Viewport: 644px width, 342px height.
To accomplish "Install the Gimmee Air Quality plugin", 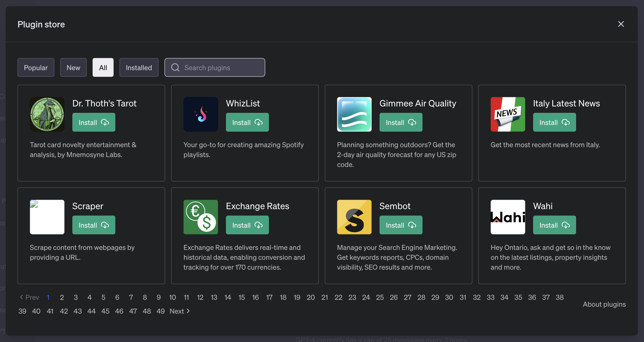I will tap(400, 122).
